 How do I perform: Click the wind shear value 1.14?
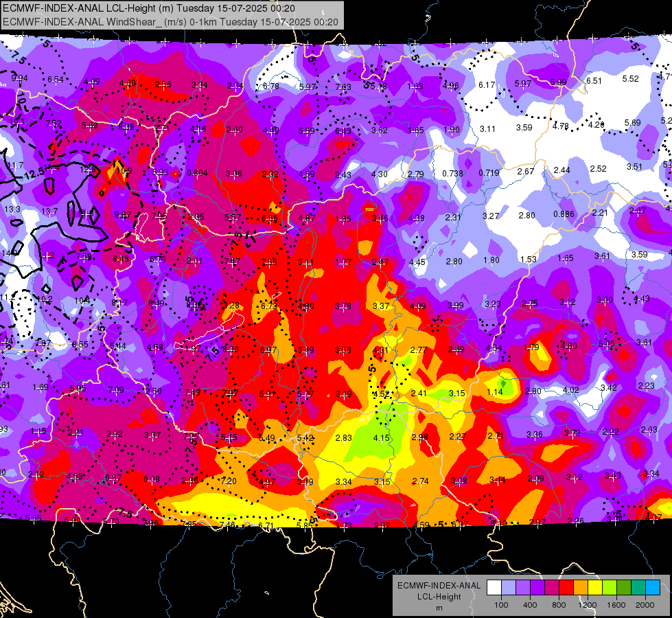495,391
